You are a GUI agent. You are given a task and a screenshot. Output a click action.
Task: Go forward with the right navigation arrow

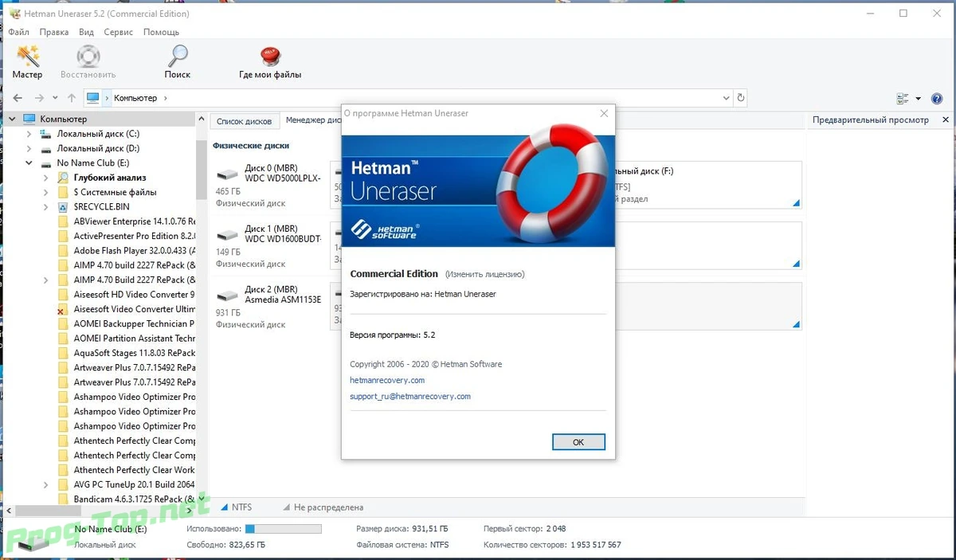(40, 98)
